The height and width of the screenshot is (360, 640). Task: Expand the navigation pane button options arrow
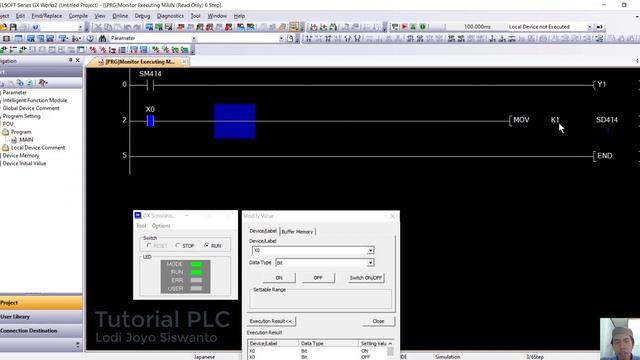point(78,345)
